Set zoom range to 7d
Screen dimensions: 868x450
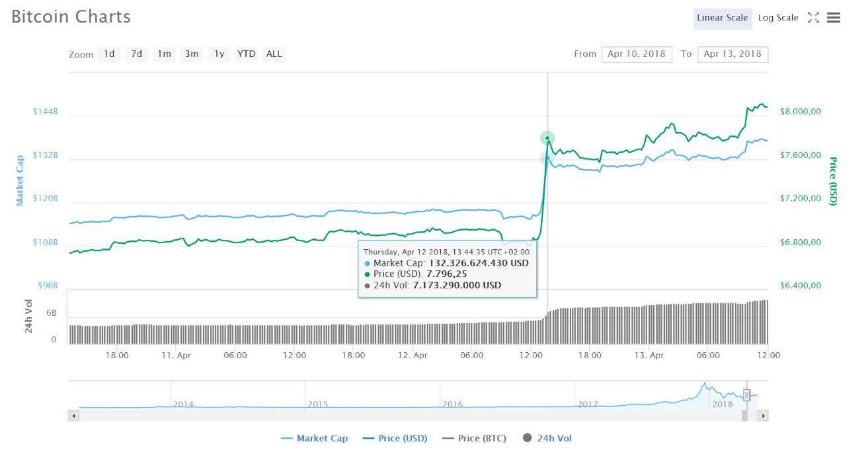tap(136, 54)
